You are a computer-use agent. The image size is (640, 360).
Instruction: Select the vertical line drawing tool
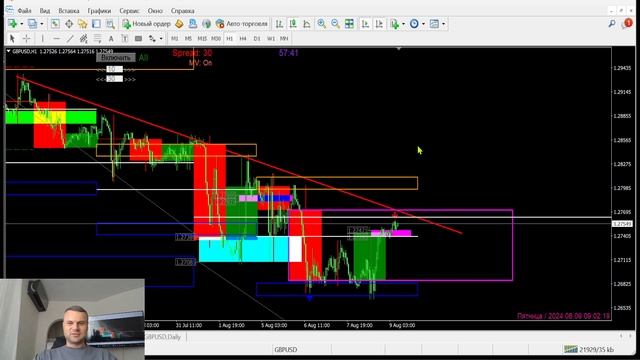tap(42, 38)
